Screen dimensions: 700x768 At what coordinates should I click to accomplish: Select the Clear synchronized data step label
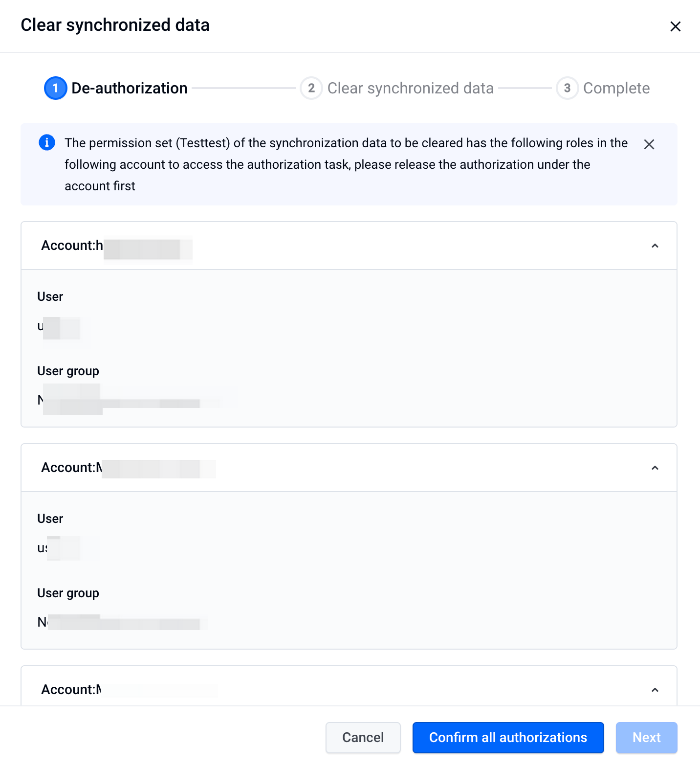(411, 88)
